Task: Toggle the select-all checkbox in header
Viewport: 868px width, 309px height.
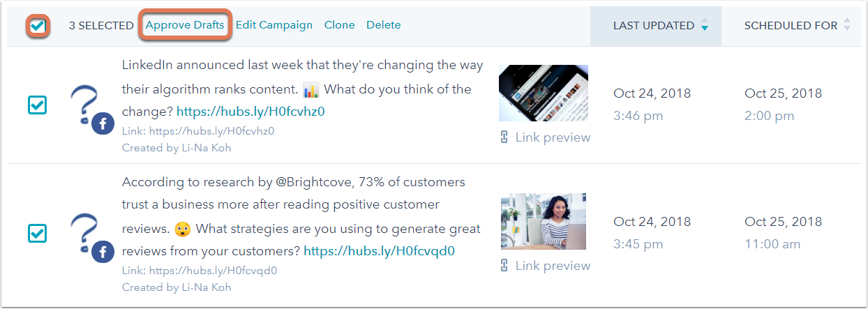Action: point(38,26)
